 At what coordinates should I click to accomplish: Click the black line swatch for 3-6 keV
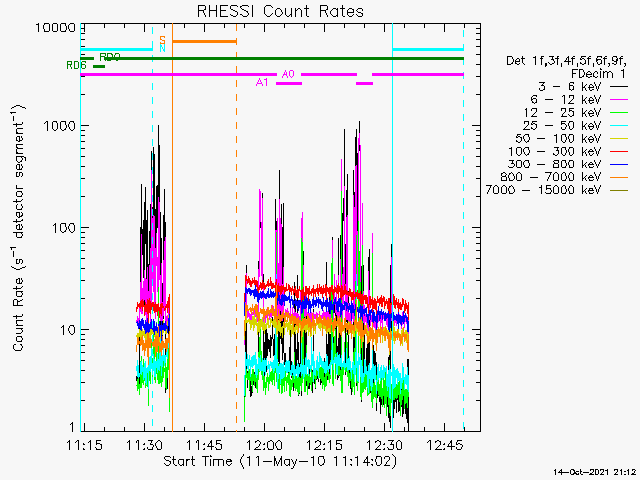(x=619, y=87)
